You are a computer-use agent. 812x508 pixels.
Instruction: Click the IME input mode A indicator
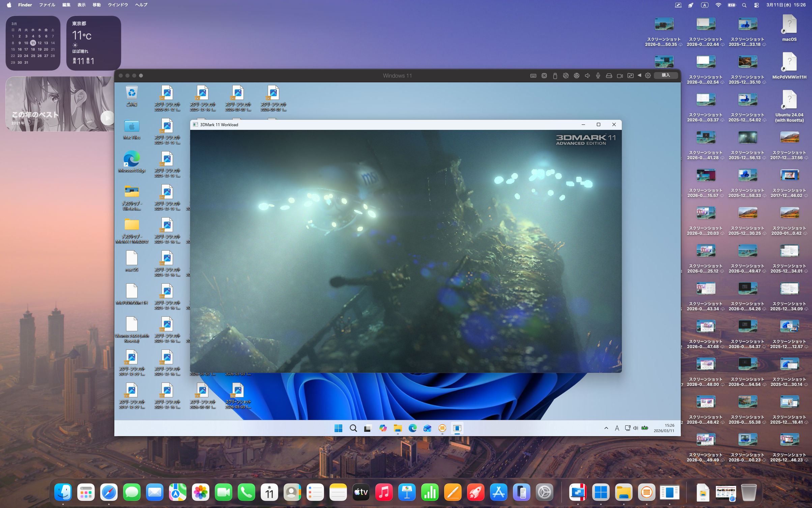click(x=617, y=428)
